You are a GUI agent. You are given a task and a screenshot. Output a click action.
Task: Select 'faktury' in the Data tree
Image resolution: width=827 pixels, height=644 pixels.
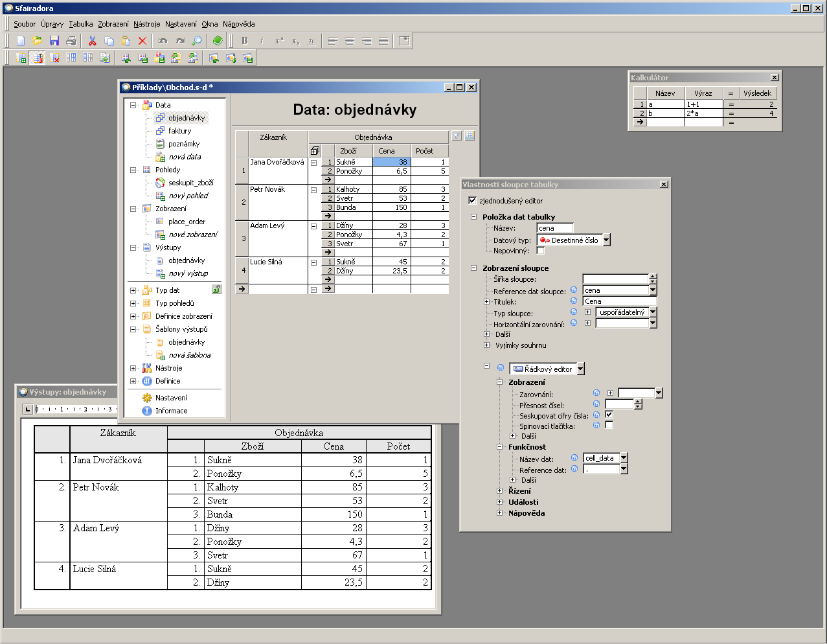(x=179, y=131)
